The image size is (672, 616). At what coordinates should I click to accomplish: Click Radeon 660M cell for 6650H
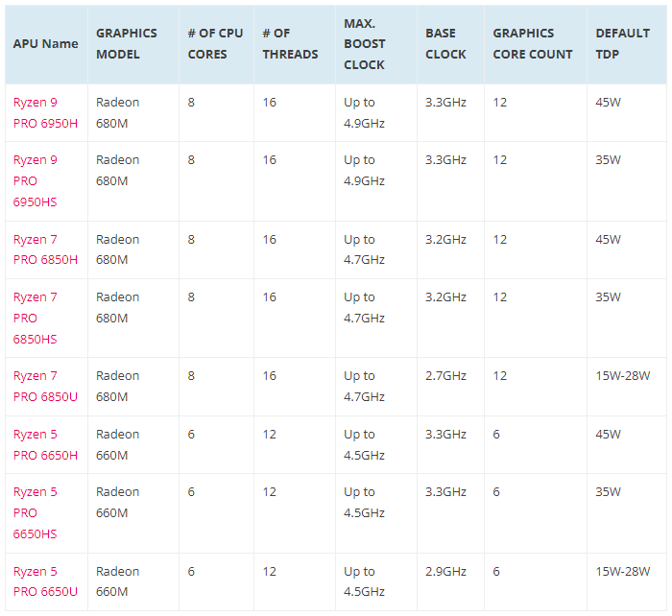[x=117, y=444]
